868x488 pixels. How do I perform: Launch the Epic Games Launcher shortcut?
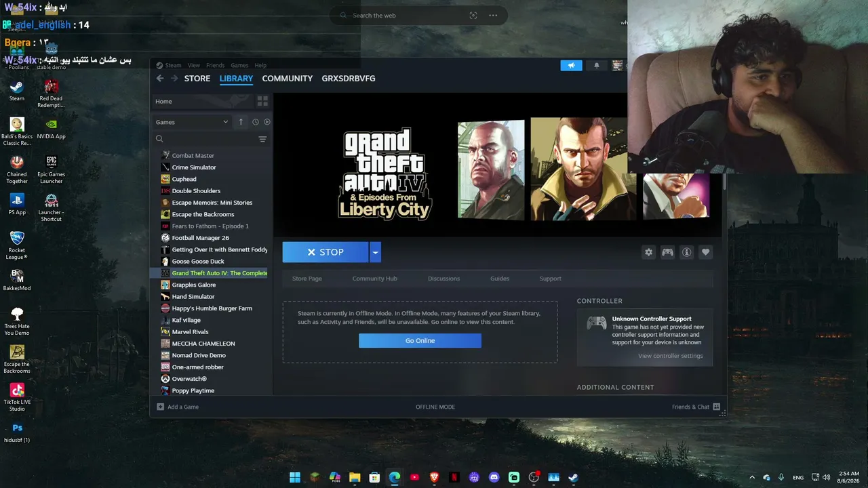click(51, 170)
